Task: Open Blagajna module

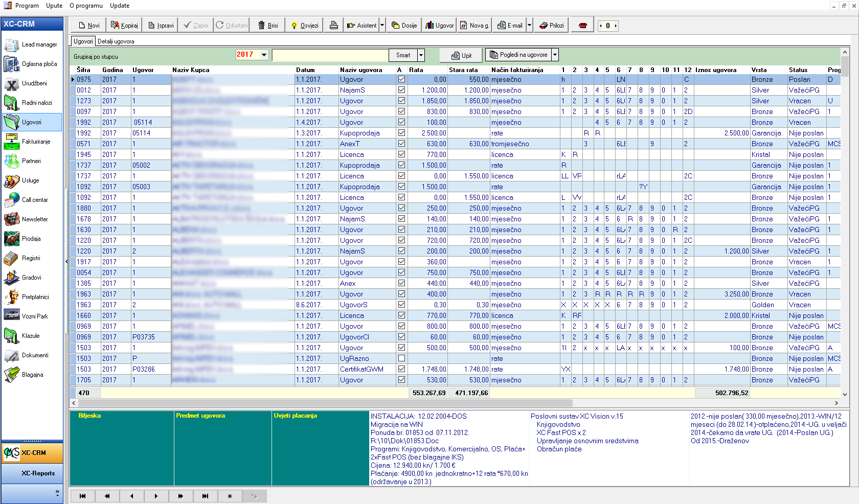Action: click(32, 375)
